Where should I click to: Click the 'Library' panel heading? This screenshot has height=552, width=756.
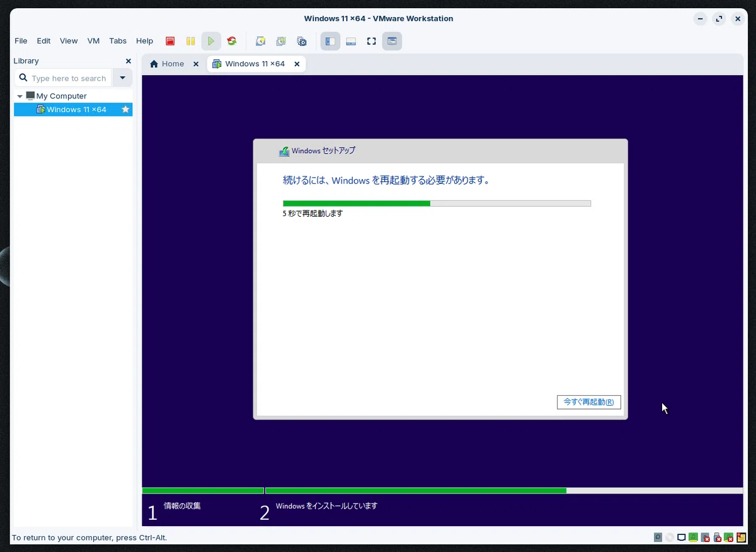[x=26, y=61]
